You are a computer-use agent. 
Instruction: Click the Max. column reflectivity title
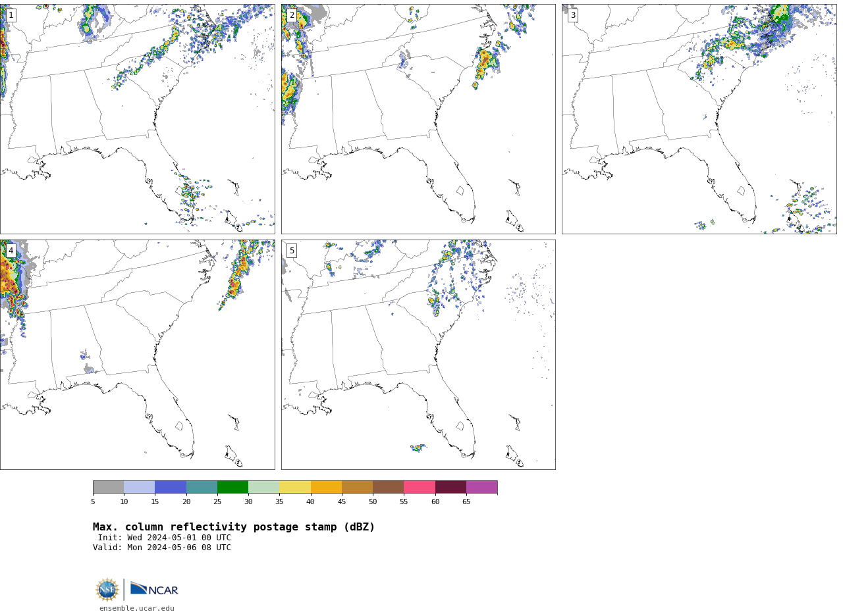[x=234, y=527]
